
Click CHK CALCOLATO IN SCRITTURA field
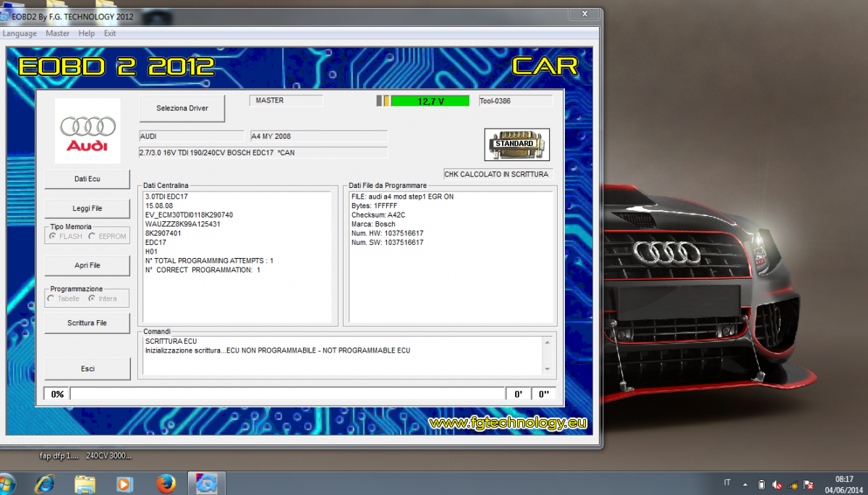click(x=498, y=174)
